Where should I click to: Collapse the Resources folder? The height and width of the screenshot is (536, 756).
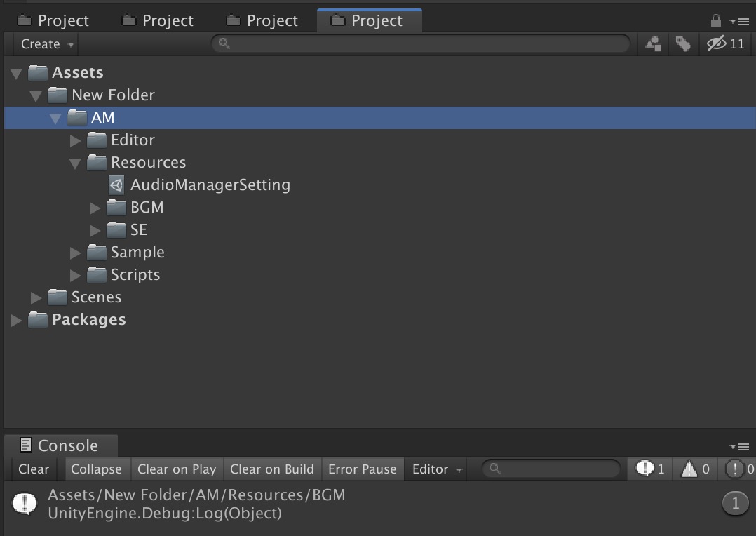[76, 163]
